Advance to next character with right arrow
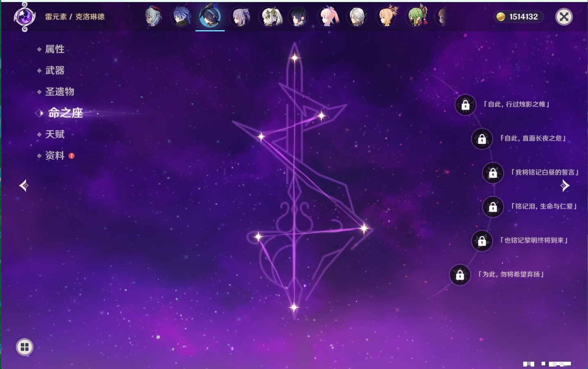588x369 pixels. tap(565, 186)
